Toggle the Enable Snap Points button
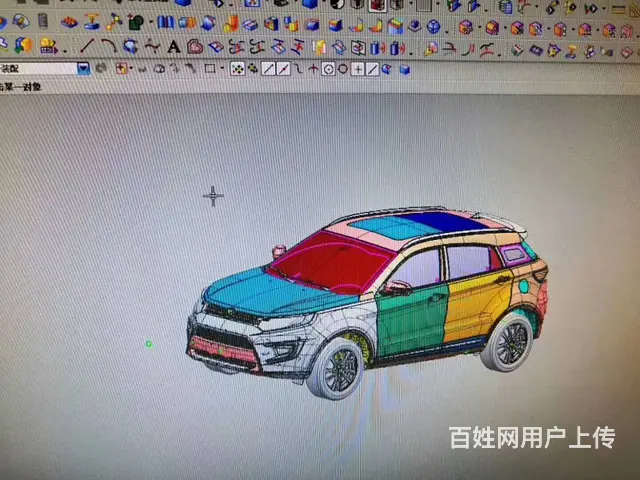 pyautogui.click(x=238, y=69)
